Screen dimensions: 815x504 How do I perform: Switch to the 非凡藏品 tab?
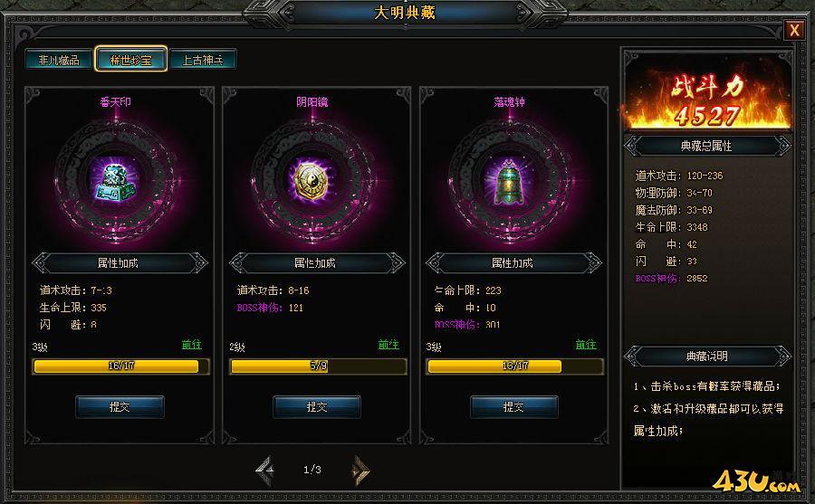[x=59, y=59]
